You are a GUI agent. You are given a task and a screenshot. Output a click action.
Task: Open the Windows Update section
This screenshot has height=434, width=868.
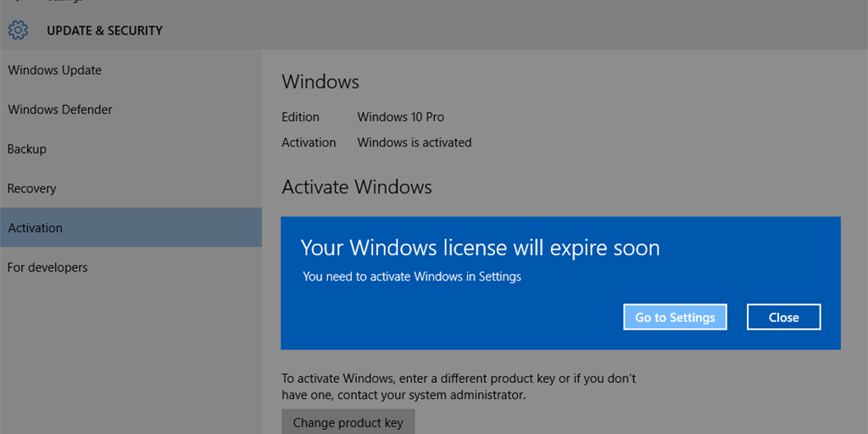click(x=55, y=70)
